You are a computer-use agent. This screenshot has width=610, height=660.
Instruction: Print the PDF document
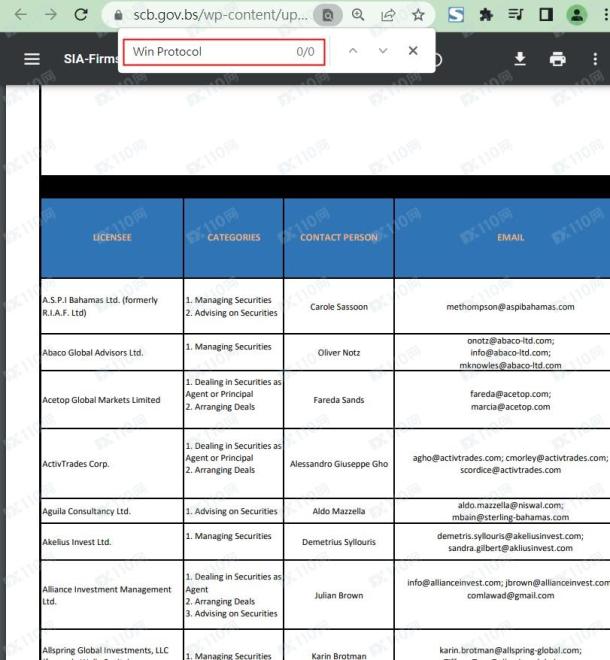557,59
